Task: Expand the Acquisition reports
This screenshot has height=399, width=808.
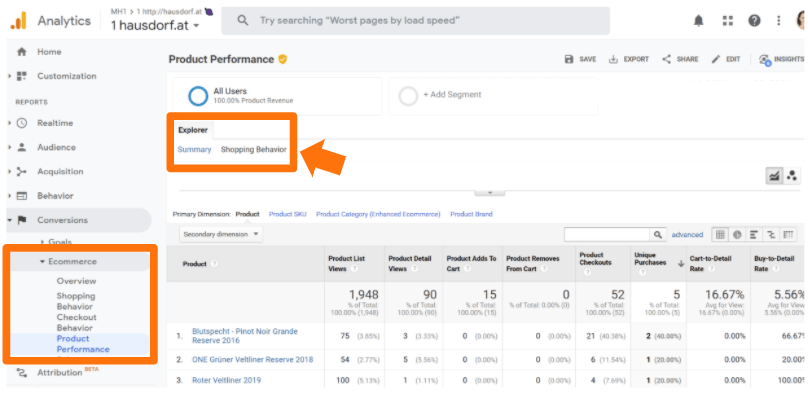Action: (10, 172)
